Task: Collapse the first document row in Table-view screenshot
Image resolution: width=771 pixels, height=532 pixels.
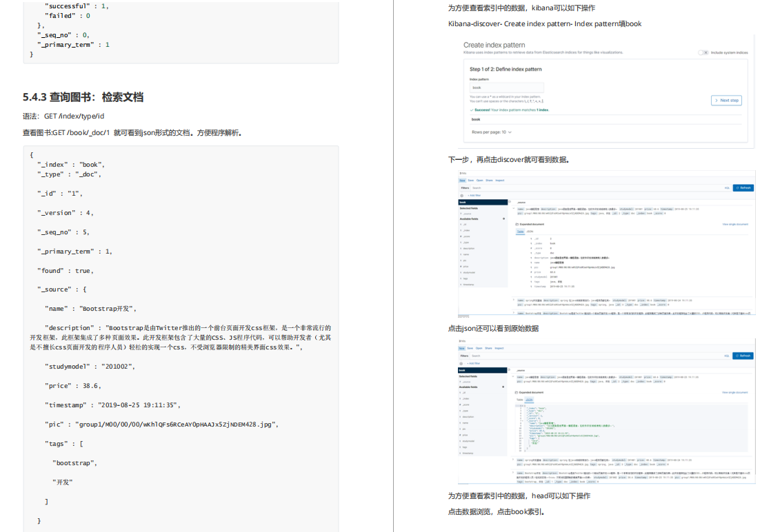Action: pyautogui.click(x=513, y=209)
